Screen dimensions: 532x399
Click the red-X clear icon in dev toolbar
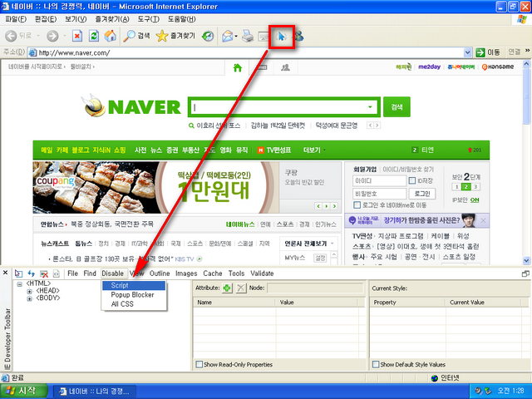[x=44, y=273]
